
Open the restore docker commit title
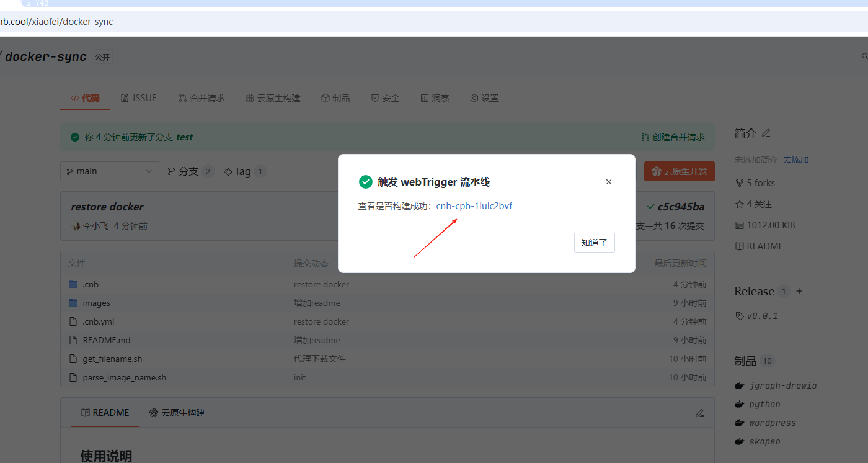point(107,207)
